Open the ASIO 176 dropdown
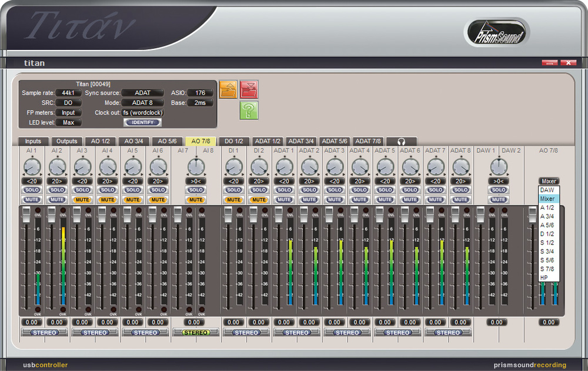Screen dimensions: 588x371 tap(201, 93)
